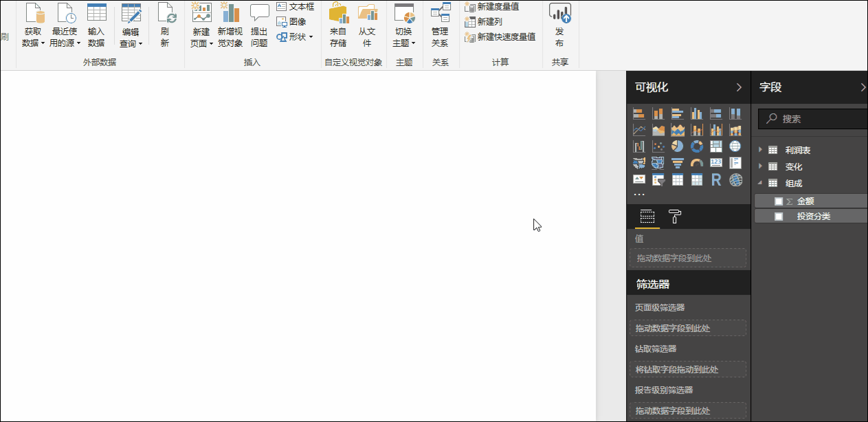Select the matrix visual
This screenshot has width=868, height=422.
click(697, 179)
